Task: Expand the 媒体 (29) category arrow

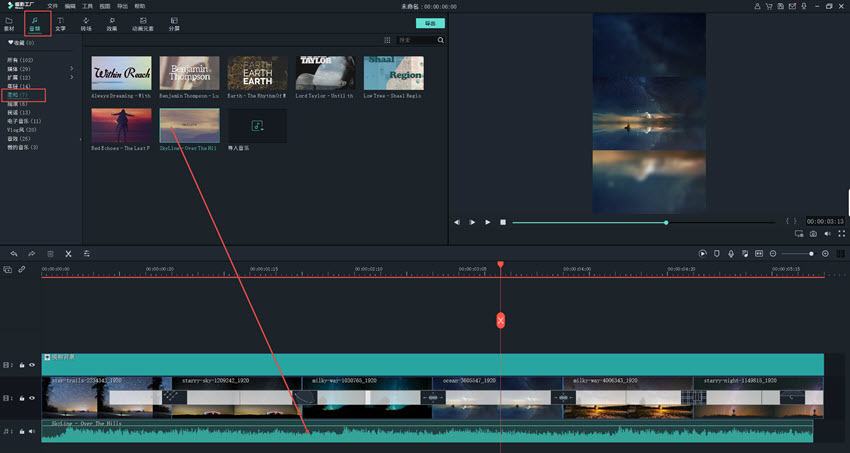Action: pos(72,68)
